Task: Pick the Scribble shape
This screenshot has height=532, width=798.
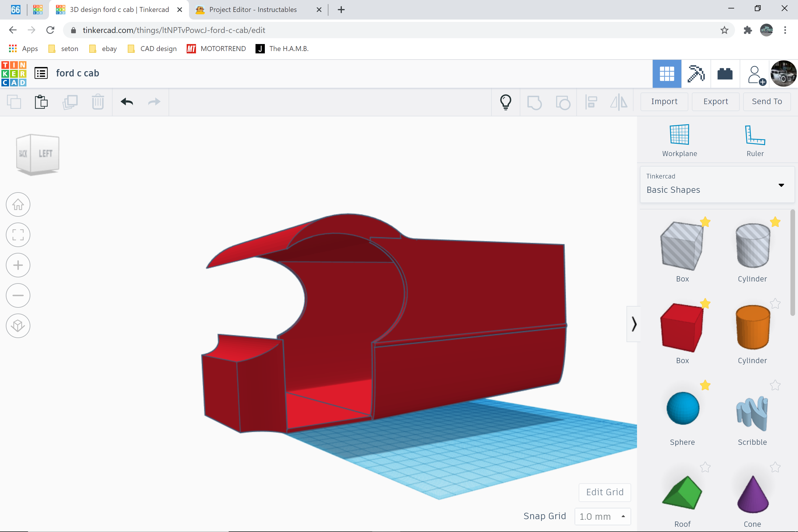Action: (752, 413)
